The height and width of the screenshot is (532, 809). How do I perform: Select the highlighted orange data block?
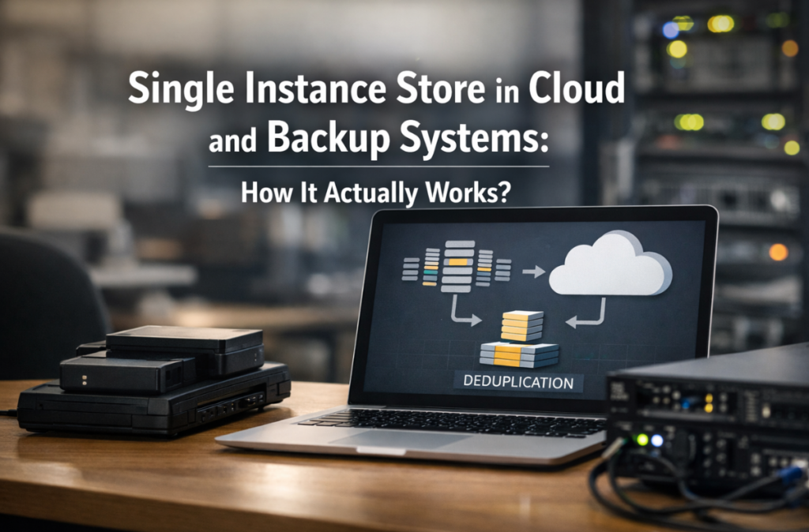click(459, 260)
